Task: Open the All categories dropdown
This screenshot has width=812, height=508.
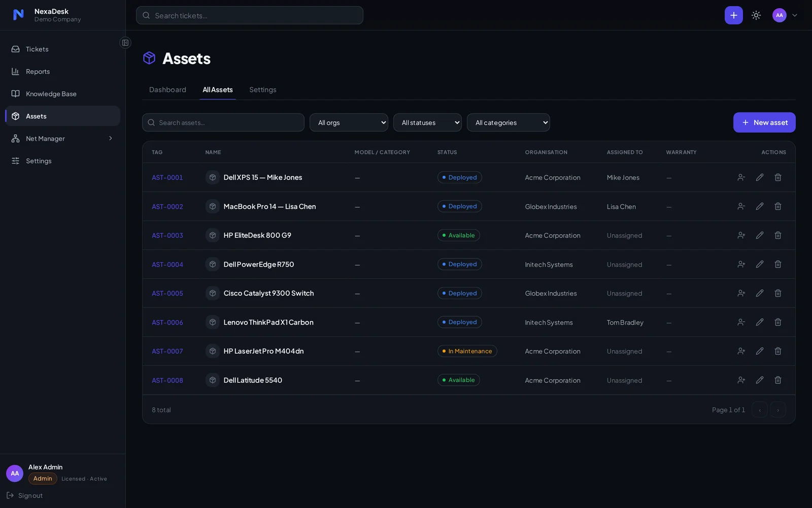Action: pos(508,122)
